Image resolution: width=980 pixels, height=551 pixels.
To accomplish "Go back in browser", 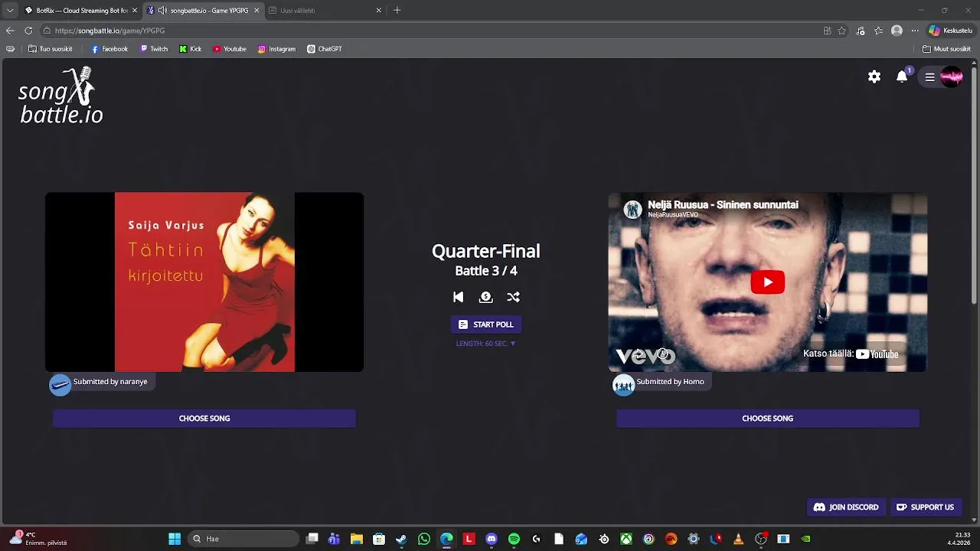I will (x=10, y=31).
